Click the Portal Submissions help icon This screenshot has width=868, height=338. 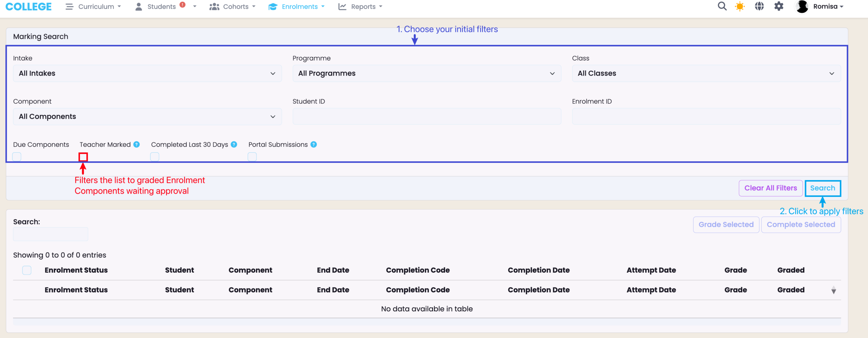pyautogui.click(x=314, y=144)
